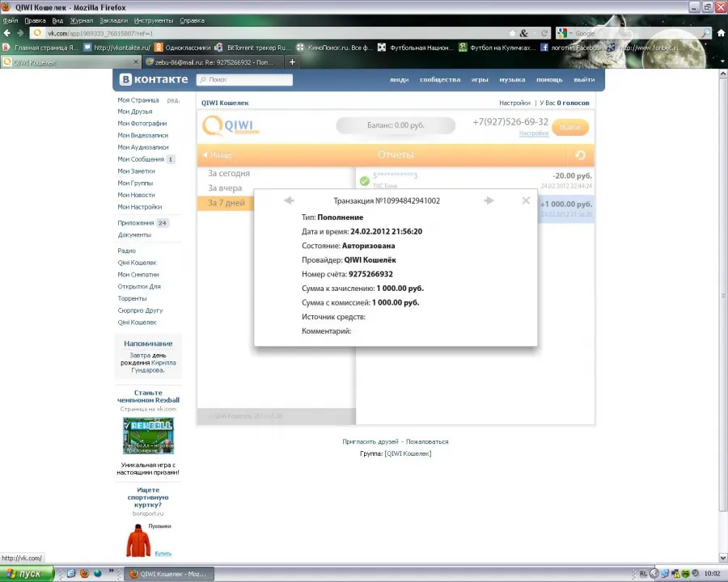Click the QIWI Кошелек taskbar button

pos(171,574)
